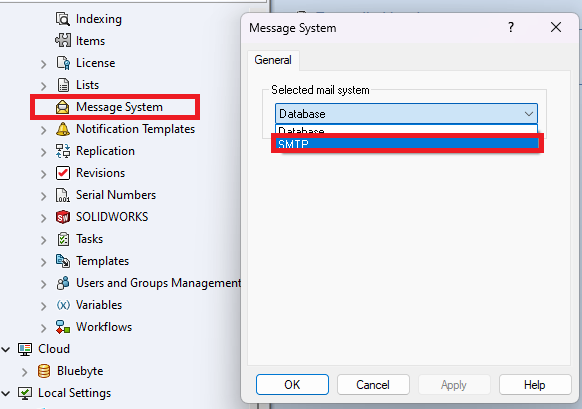Expand the Replication tree node
The width and height of the screenshot is (582, 409).
pos(43,152)
